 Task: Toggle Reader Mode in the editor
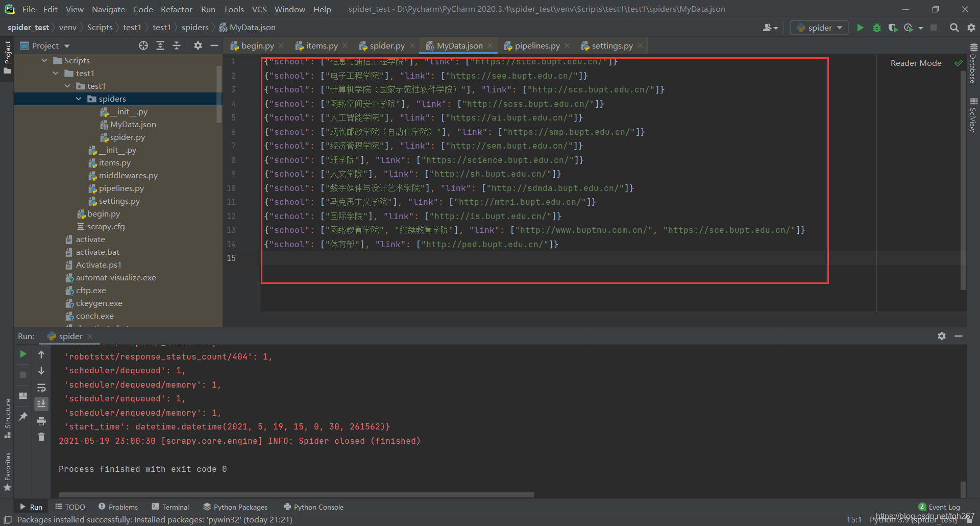[916, 63]
